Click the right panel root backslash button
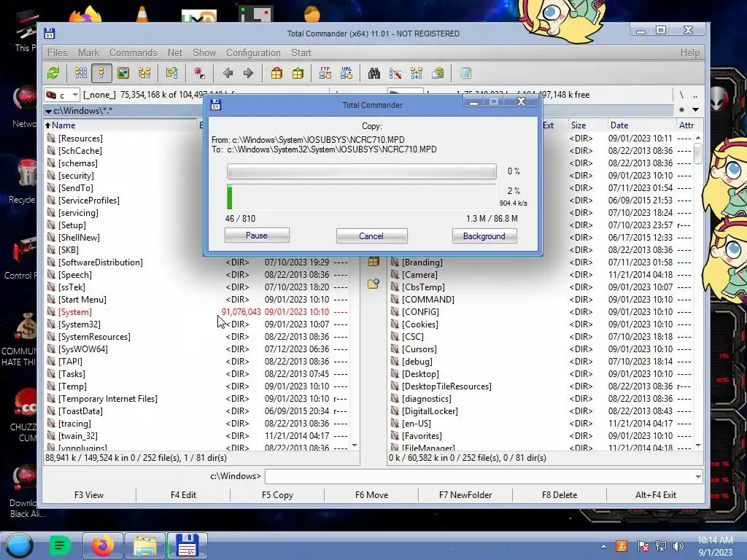The height and width of the screenshot is (560, 747). coord(682,95)
